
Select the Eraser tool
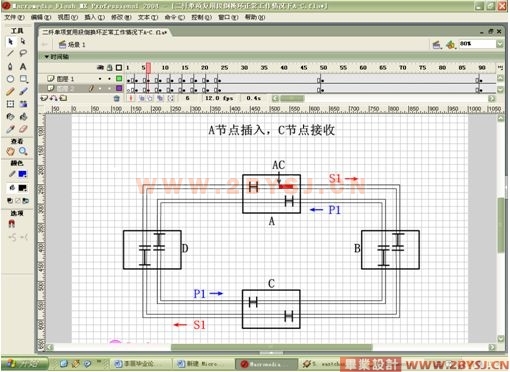point(23,129)
